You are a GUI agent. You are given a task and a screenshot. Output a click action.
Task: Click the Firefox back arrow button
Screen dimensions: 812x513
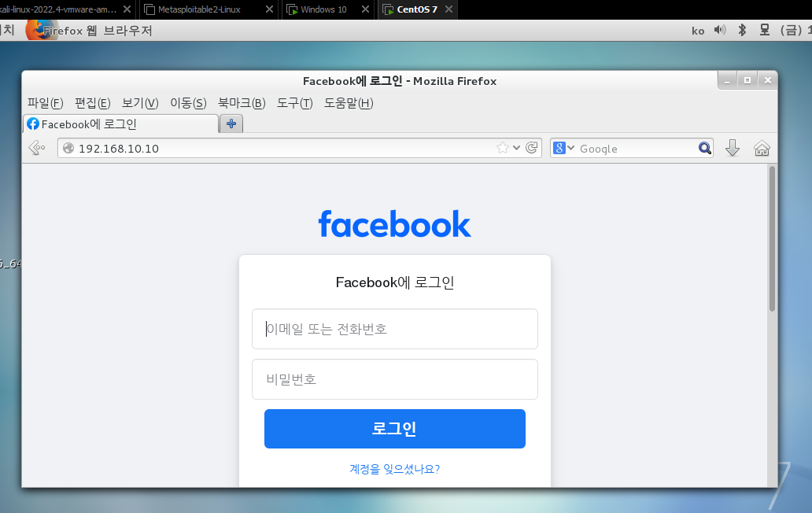37,148
